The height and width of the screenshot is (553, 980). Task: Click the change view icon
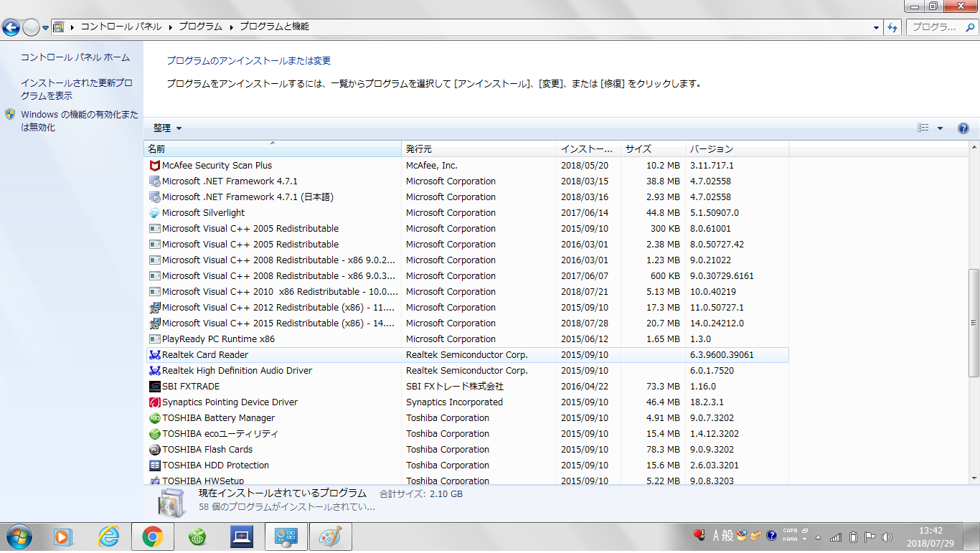click(x=924, y=128)
